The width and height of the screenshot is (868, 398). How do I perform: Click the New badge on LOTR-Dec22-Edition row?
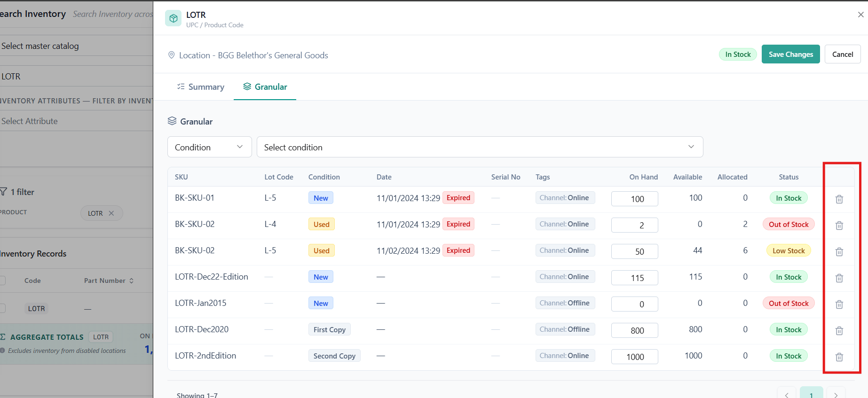coord(321,277)
